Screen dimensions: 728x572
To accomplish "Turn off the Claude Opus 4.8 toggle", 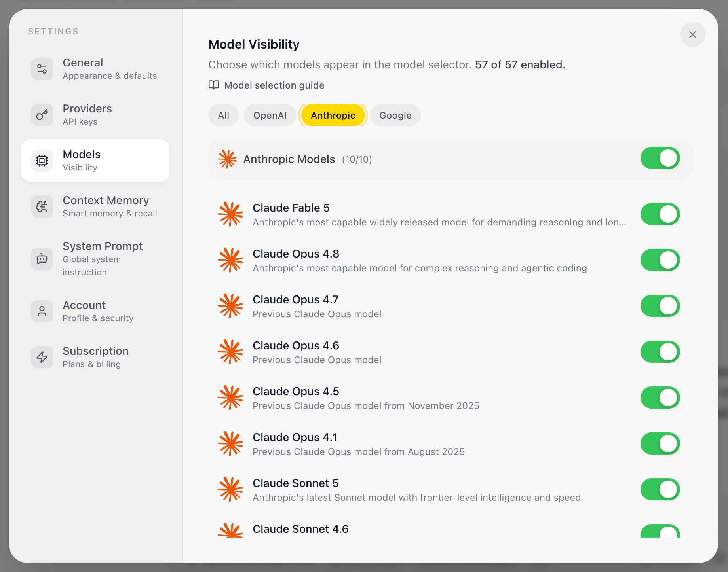I will click(x=660, y=260).
